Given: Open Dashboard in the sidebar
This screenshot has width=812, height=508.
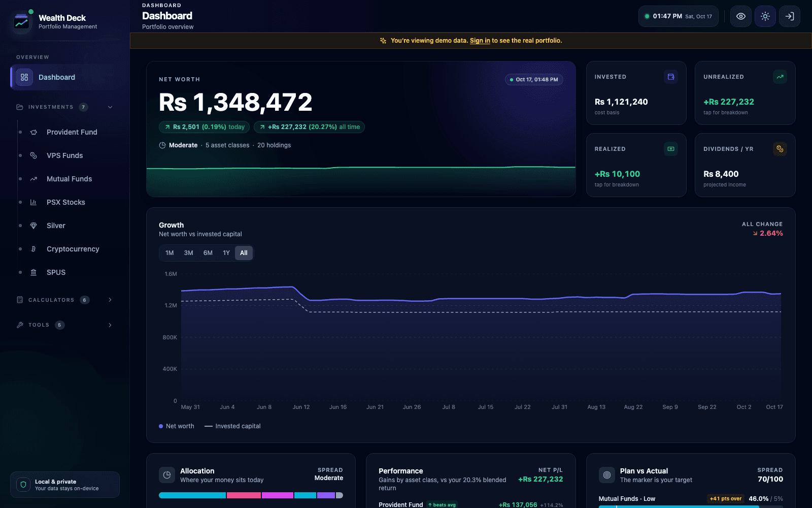Looking at the screenshot, I should coord(65,77).
